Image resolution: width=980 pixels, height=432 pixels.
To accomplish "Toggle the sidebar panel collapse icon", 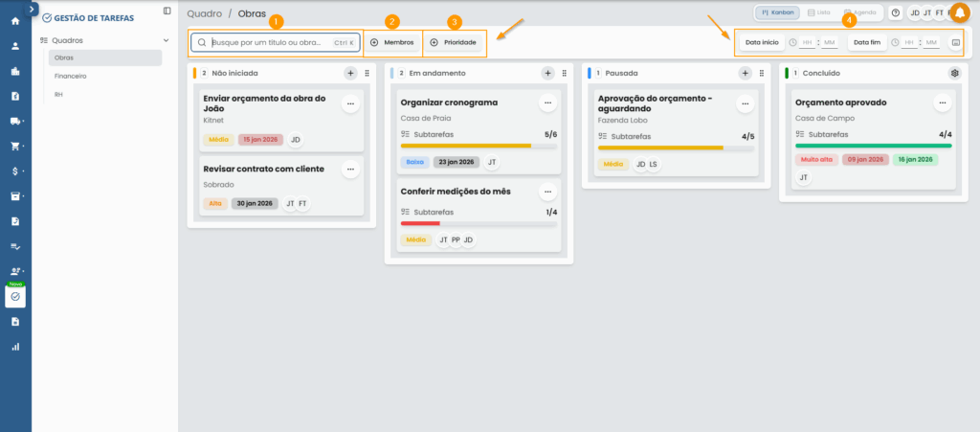I will (x=167, y=11).
